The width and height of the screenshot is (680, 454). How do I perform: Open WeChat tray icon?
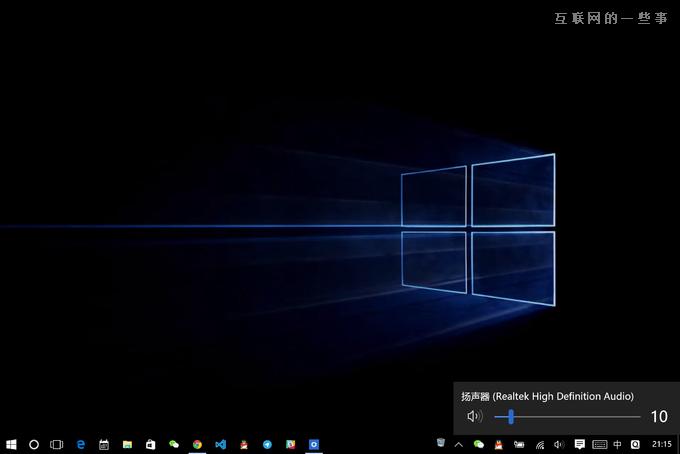pos(479,444)
